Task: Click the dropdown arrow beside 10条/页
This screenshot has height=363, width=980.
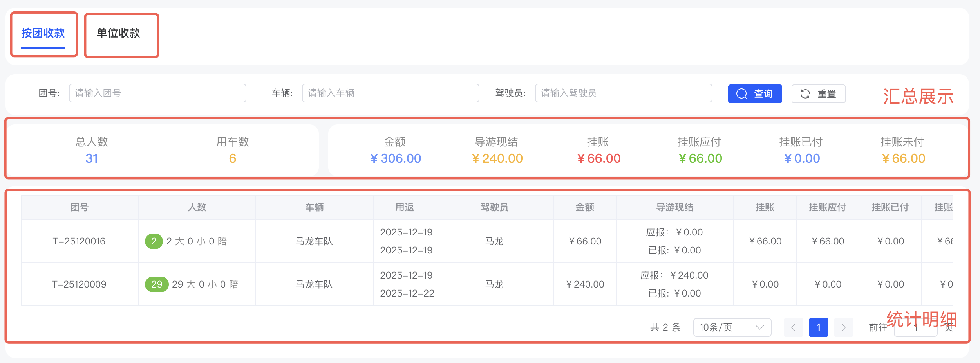Action: [x=760, y=327]
